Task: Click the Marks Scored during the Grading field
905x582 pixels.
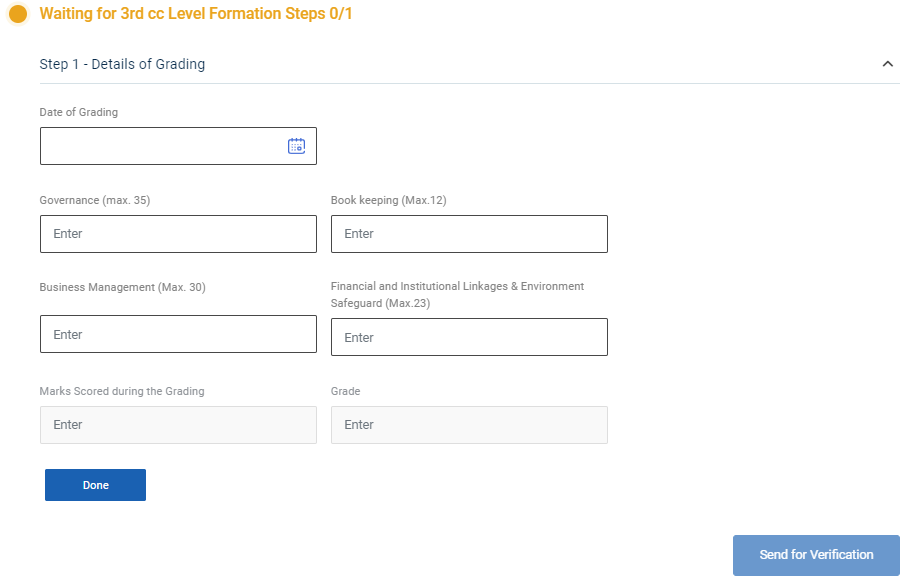Action: point(178,425)
